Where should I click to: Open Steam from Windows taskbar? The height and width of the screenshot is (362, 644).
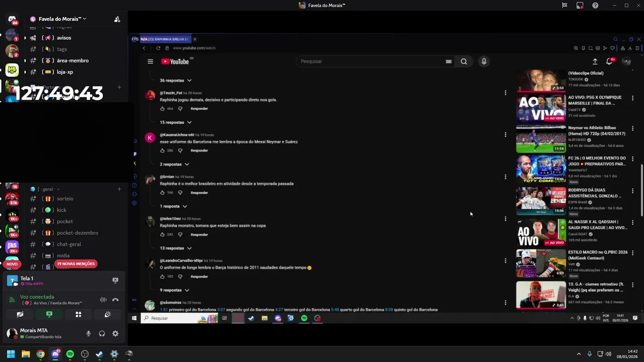coord(99,354)
